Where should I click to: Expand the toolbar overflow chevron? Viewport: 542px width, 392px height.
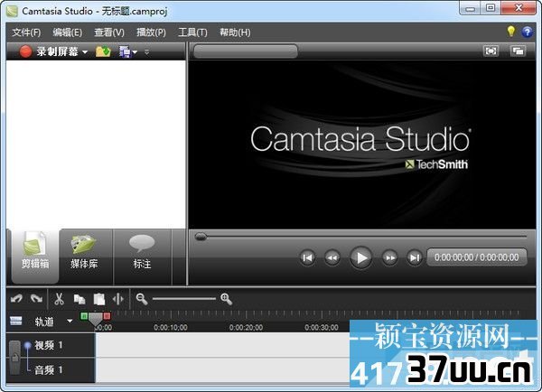point(147,51)
